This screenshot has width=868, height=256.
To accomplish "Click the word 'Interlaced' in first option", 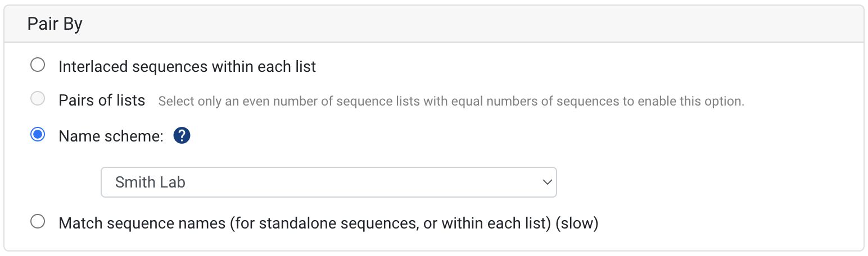I will (93, 67).
